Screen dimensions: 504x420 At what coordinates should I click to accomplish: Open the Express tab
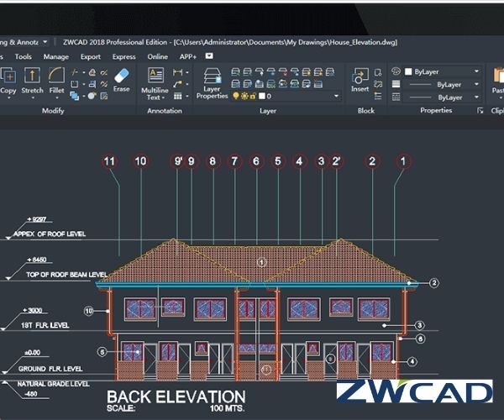[x=123, y=56]
